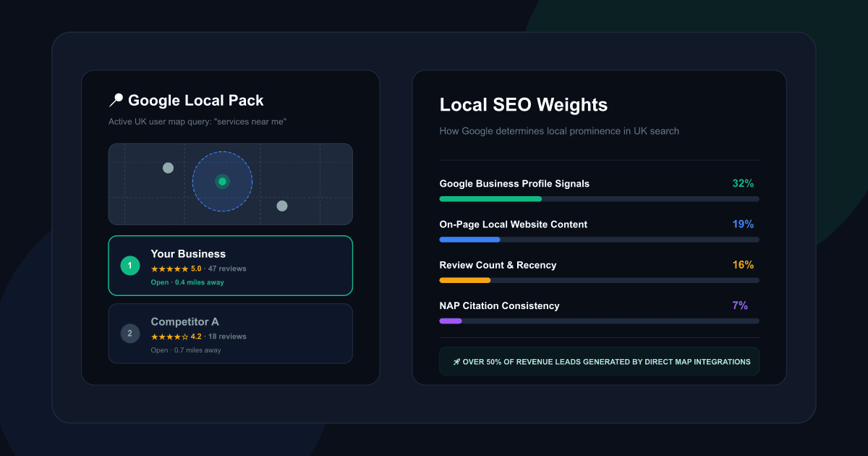
Task: Click the 19% value
Action: click(x=743, y=224)
